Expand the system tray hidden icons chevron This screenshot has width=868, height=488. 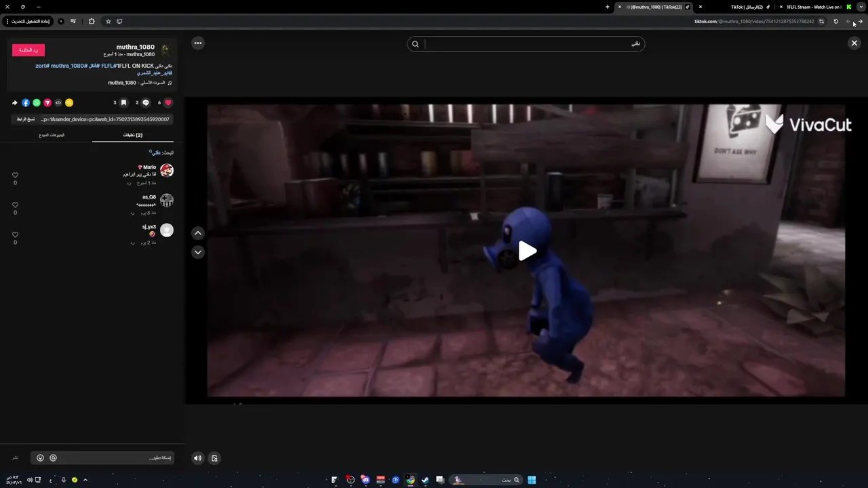click(x=85, y=480)
